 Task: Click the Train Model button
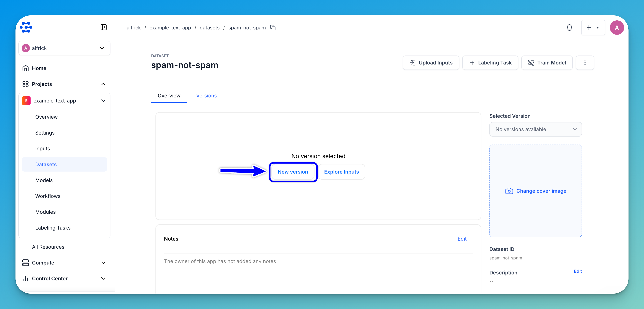pos(547,63)
